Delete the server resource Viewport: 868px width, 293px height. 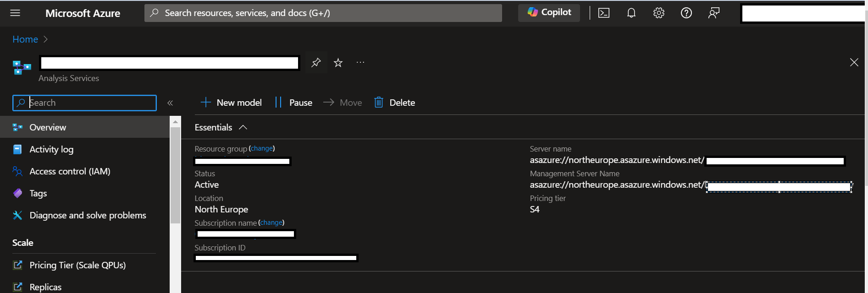(x=394, y=103)
